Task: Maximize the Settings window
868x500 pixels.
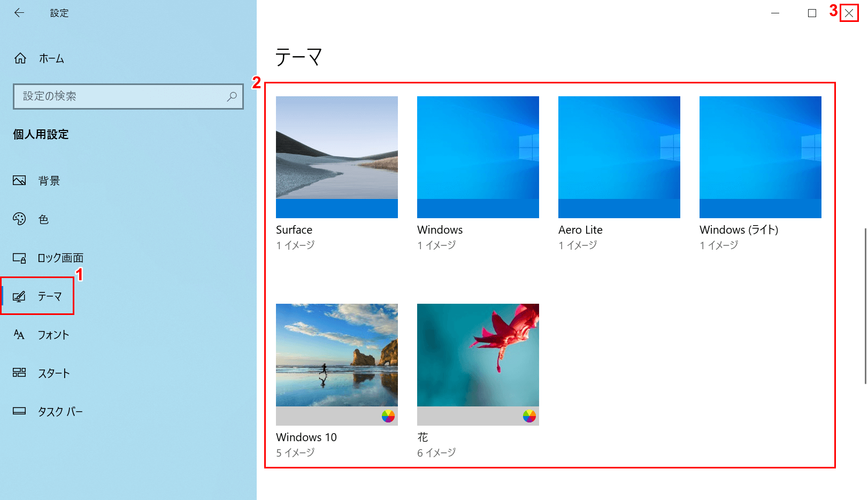Action: coord(812,13)
